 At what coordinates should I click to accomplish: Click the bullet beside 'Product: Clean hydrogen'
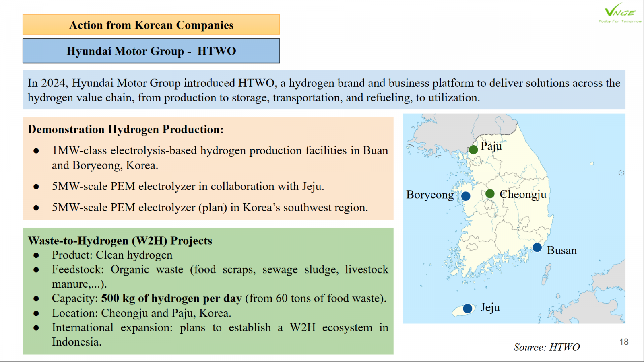(x=36, y=255)
